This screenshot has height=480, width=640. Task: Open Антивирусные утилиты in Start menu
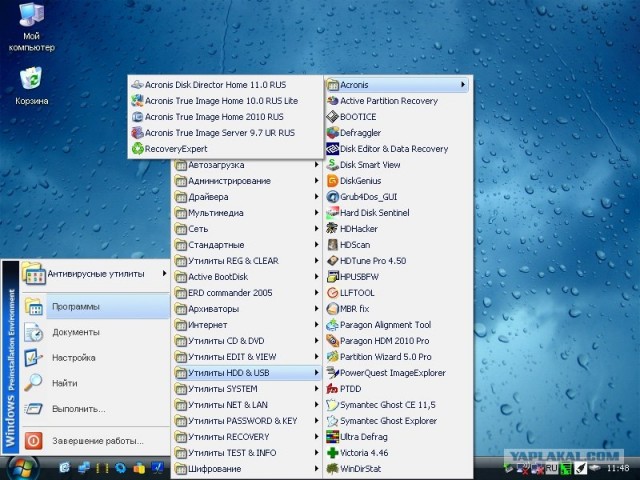95,274
